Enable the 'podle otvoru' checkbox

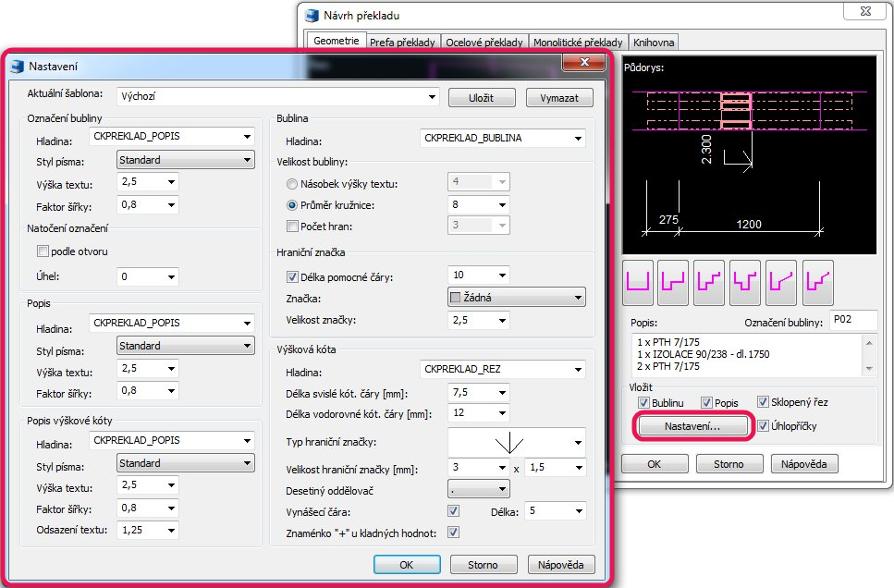click(x=43, y=251)
